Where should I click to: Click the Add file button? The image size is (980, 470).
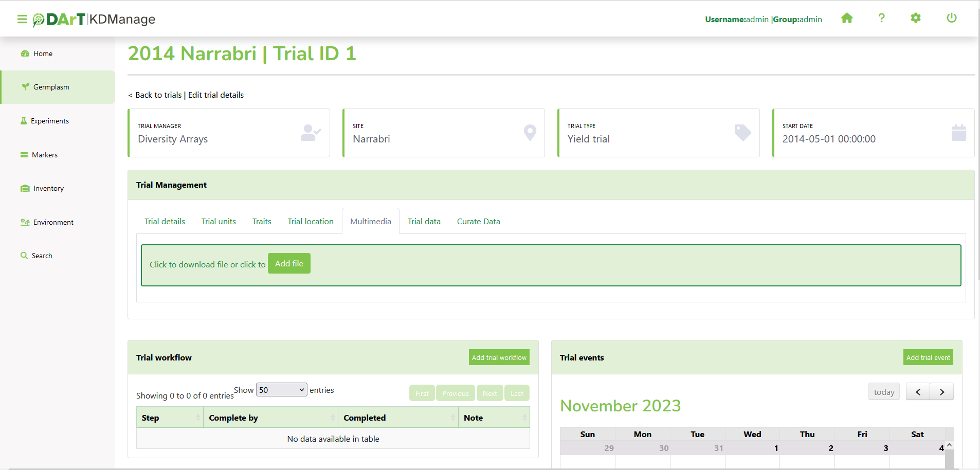click(289, 264)
